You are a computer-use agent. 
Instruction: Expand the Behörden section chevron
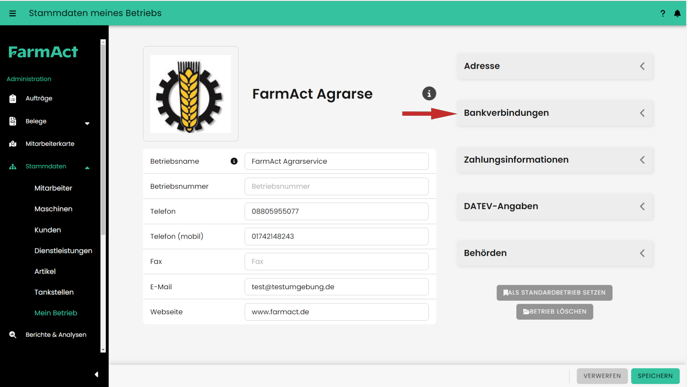(x=642, y=253)
